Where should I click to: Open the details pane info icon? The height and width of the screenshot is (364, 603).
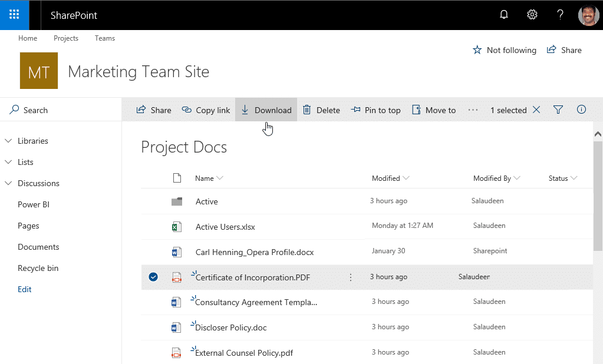(581, 110)
